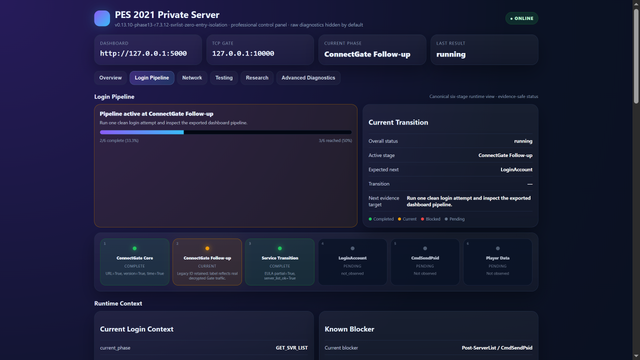
Task: Click the version string under the title
Action: tap(239, 25)
